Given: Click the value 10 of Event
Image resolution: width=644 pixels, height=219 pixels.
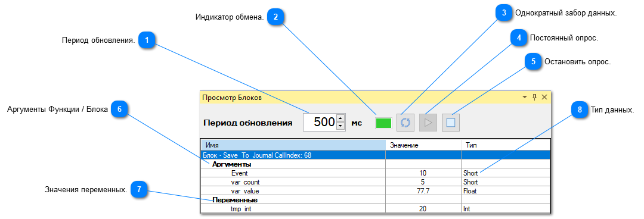Looking at the screenshot, I should [423, 173].
